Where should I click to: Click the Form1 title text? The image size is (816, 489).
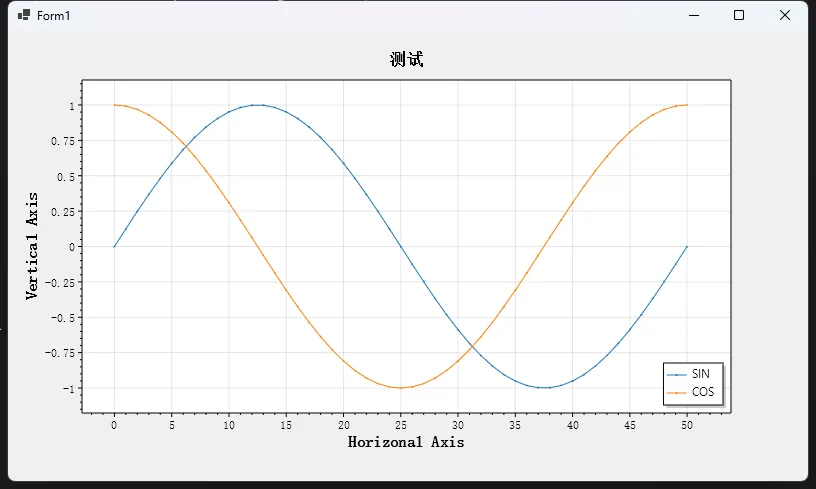coord(54,16)
